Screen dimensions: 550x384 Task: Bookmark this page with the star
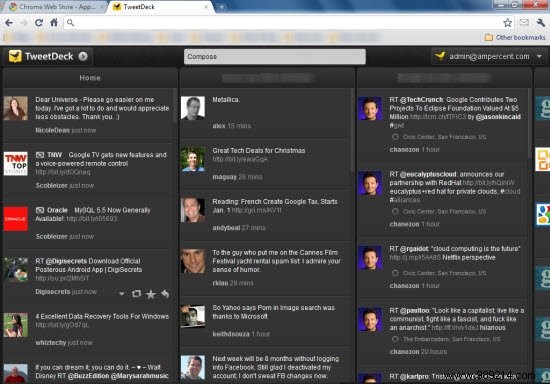pyautogui.click(x=507, y=23)
